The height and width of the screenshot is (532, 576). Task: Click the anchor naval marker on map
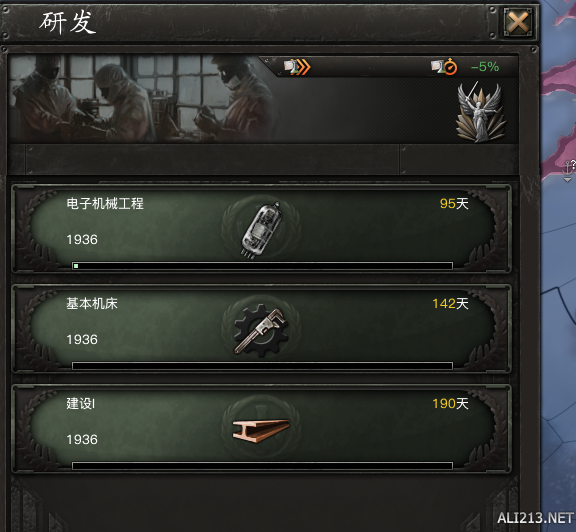[x=568, y=171]
